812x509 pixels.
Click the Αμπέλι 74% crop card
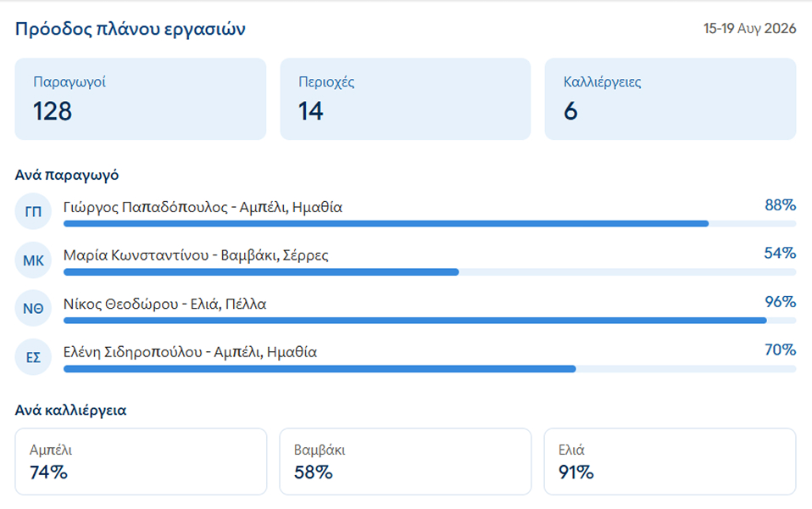coord(141,461)
